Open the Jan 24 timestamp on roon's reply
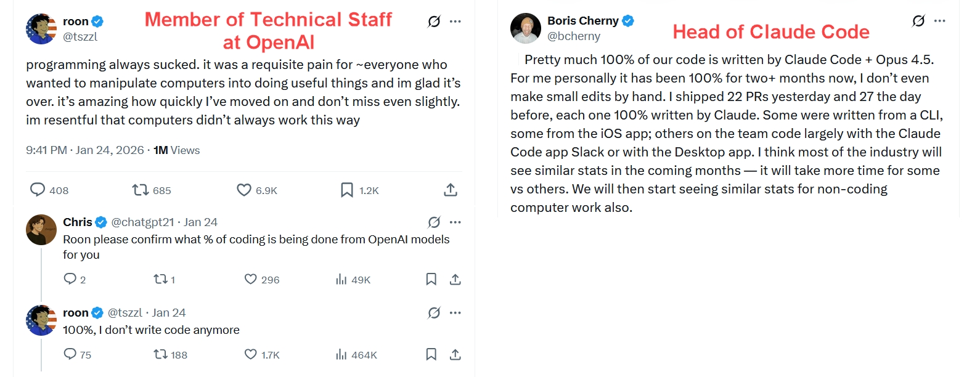 (x=169, y=313)
